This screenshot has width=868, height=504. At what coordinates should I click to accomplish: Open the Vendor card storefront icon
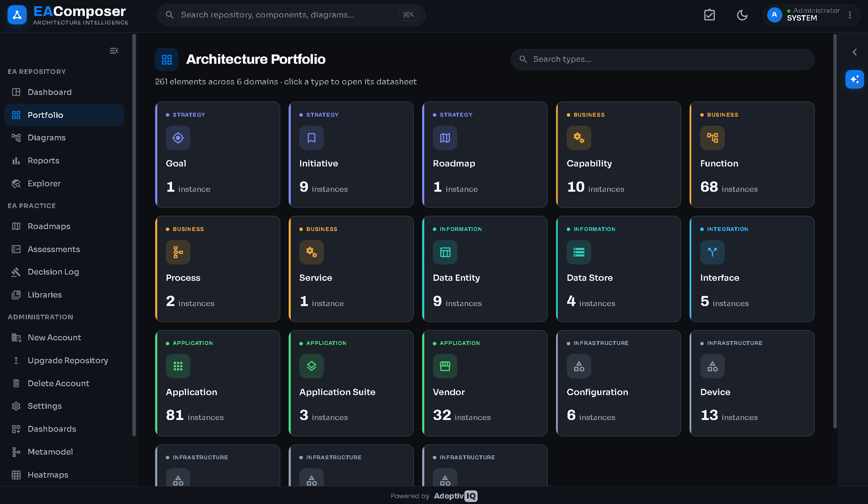click(x=445, y=366)
